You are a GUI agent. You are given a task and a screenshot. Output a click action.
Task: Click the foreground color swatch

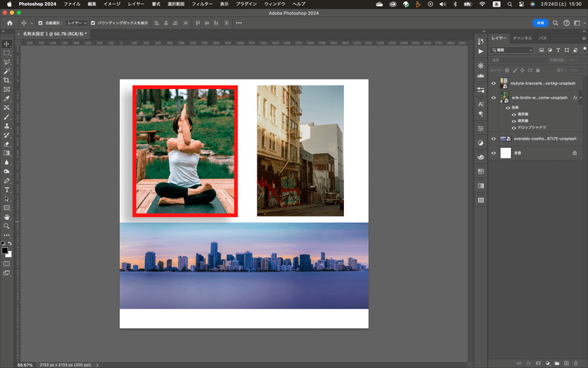coord(4,250)
